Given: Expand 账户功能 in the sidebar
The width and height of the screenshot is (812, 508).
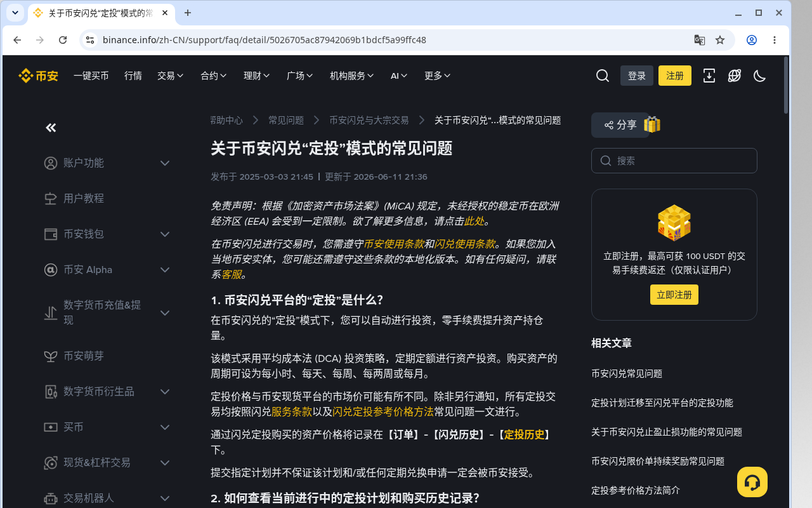Looking at the screenshot, I should tap(107, 163).
